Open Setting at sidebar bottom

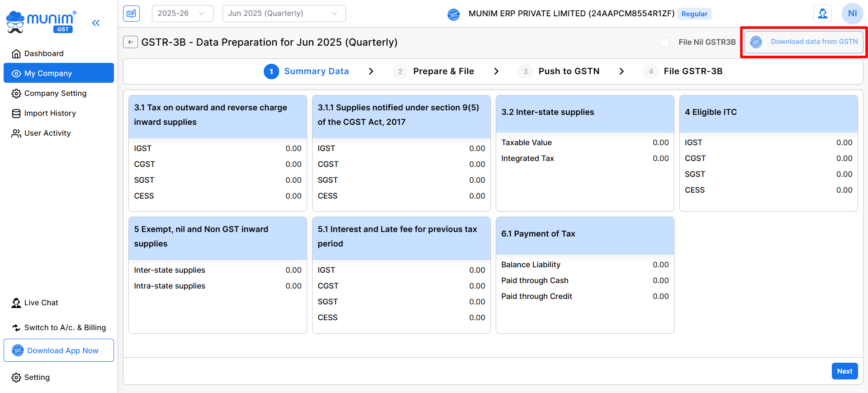(59, 378)
